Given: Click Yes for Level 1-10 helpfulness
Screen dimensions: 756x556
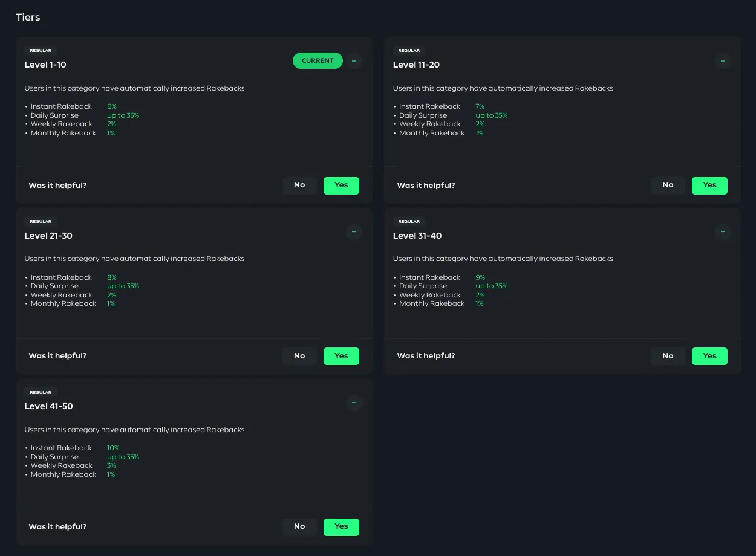Looking at the screenshot, I should click(x=341, y=185).
